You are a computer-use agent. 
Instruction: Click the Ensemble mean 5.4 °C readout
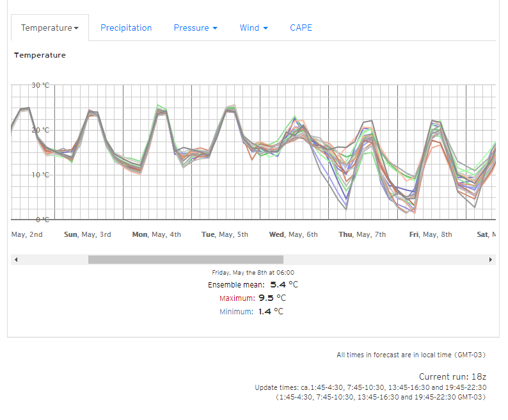click(253, 284)
